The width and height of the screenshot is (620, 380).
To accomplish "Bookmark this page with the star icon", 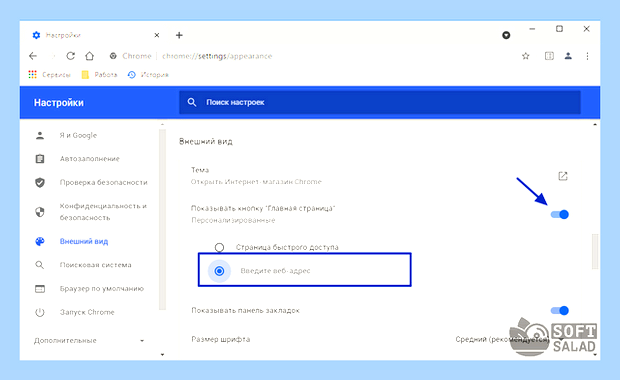I will pyautogui.click(x=525, y=56).
